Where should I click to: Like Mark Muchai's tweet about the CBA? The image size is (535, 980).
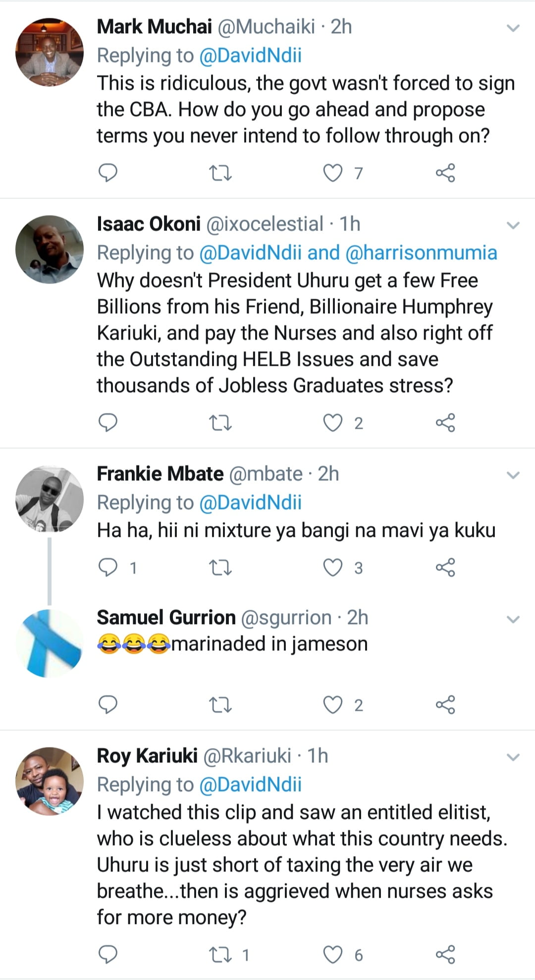pos(333,173)
